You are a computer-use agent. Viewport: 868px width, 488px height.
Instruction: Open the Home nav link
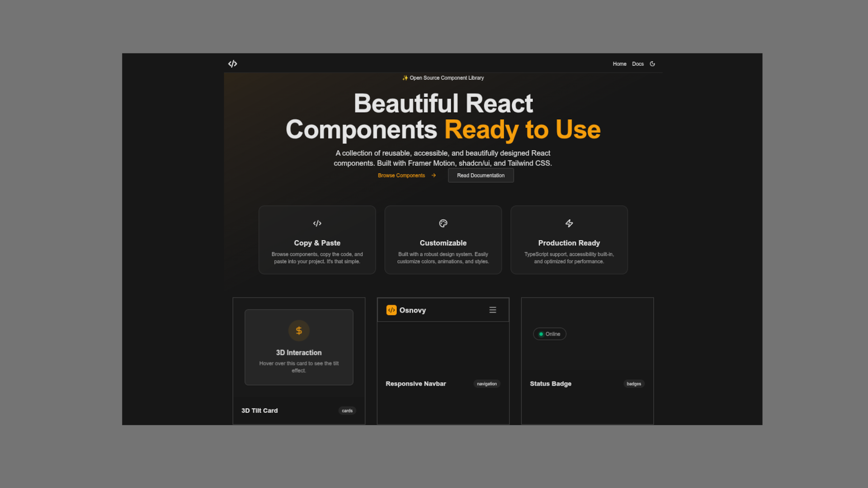(619, 64)
